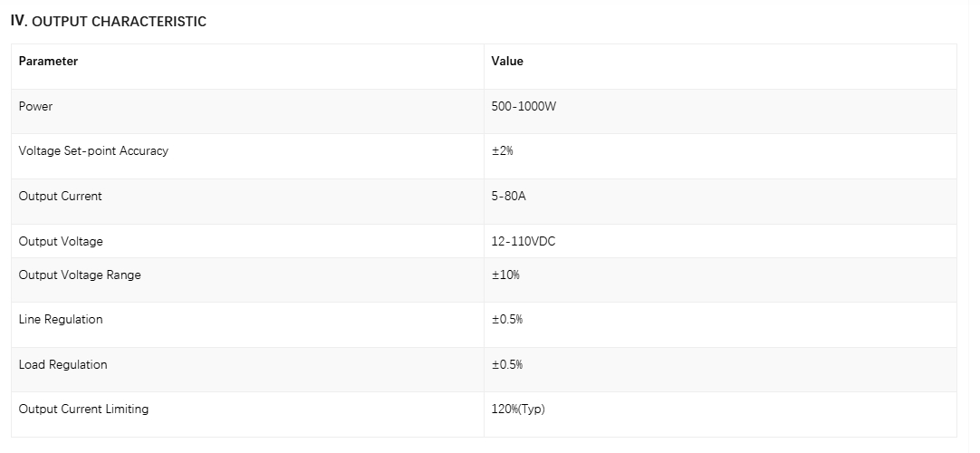Click the Line Regulation ±0.5% value
The image size is (980, 453).
click(x=507, y=319)
